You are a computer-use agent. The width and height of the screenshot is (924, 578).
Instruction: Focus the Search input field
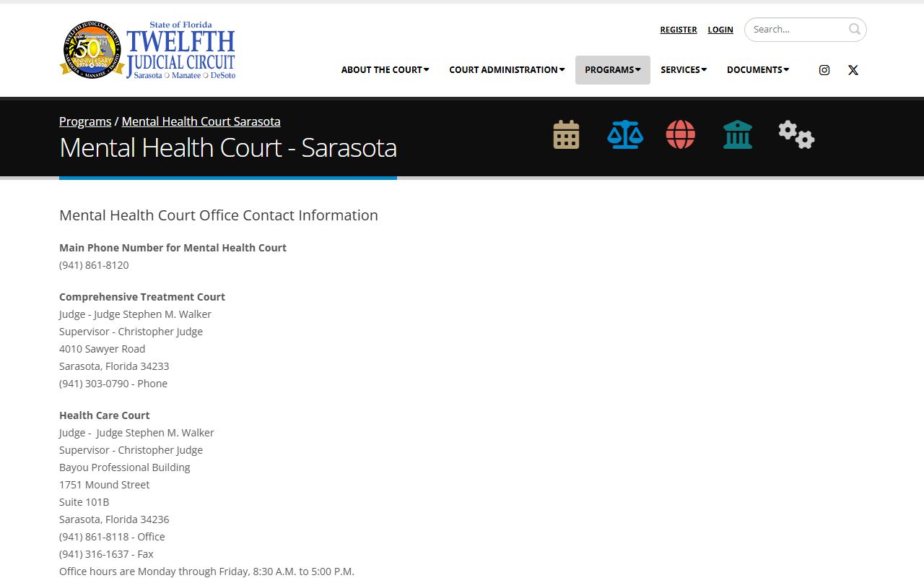click(798, 30)
